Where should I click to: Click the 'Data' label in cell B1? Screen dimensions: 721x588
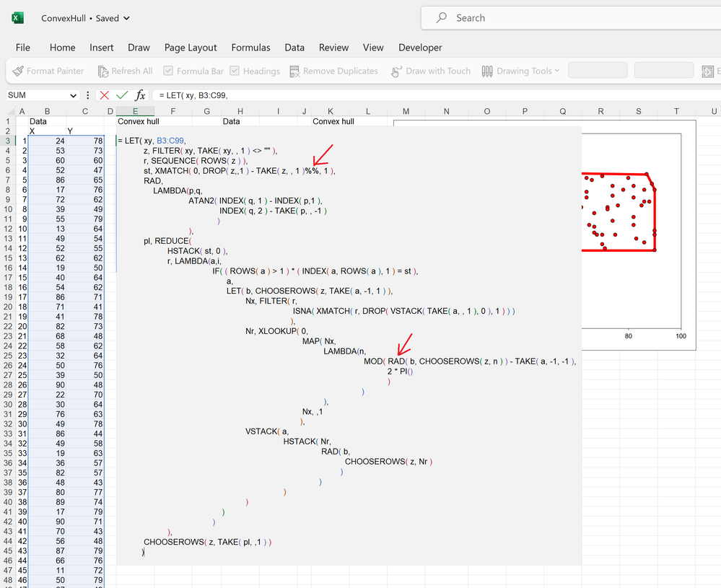(38, 121)
